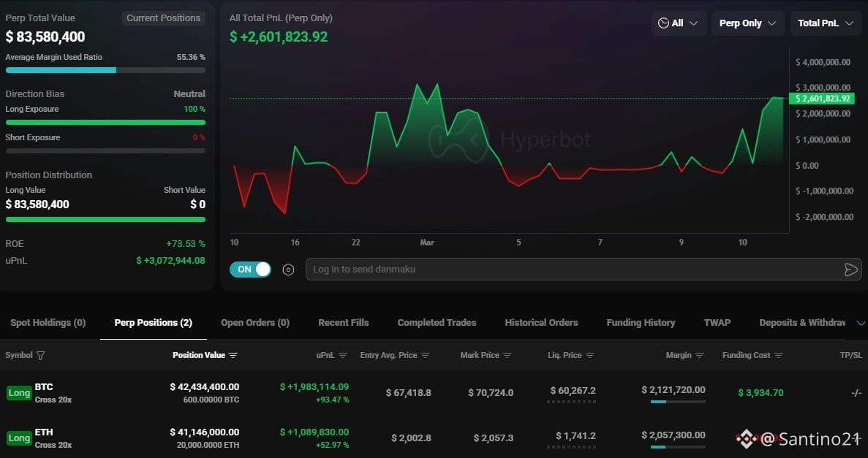Filter positions by Symbol funnel icon
The image size is (868, 458).
tap(40, 355)
